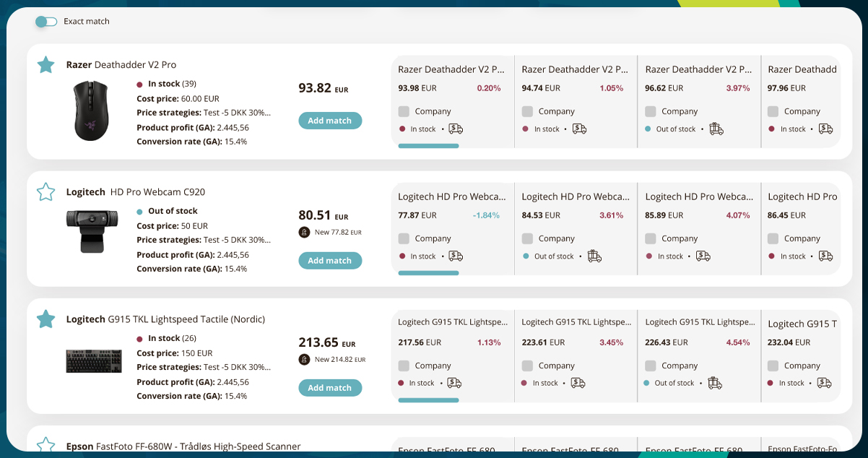Click the -1.84% price difference
The width and height of the screenshot is (868, 458).
point(487,215)
